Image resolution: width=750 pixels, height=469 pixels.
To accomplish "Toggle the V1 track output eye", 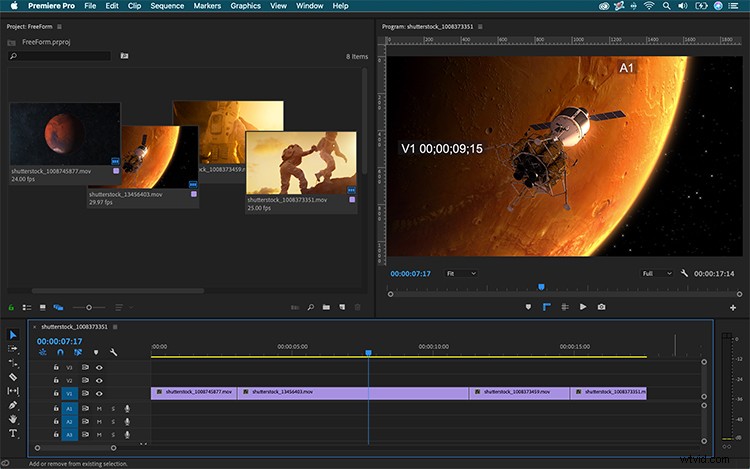I will [99, 394].
